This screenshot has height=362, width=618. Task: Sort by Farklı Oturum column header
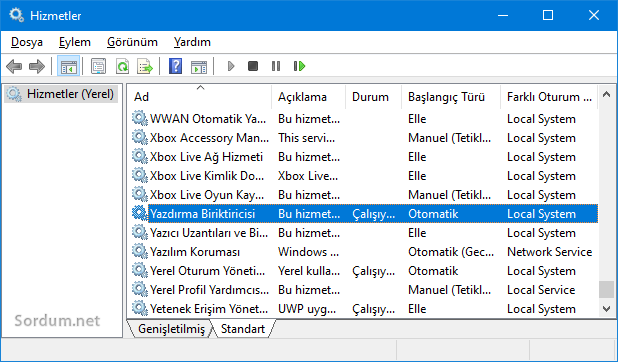pyautogui.click(x=549, y=97)
